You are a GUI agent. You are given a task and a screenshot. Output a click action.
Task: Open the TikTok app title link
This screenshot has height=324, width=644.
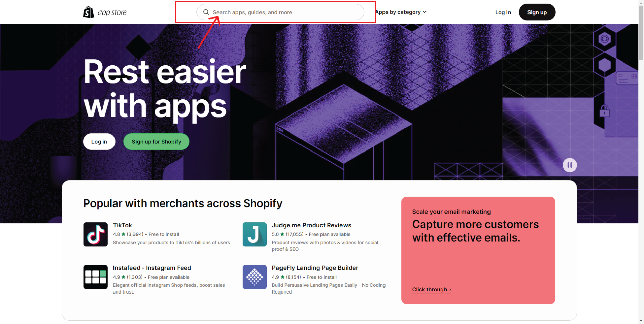(x=122, y=225)
